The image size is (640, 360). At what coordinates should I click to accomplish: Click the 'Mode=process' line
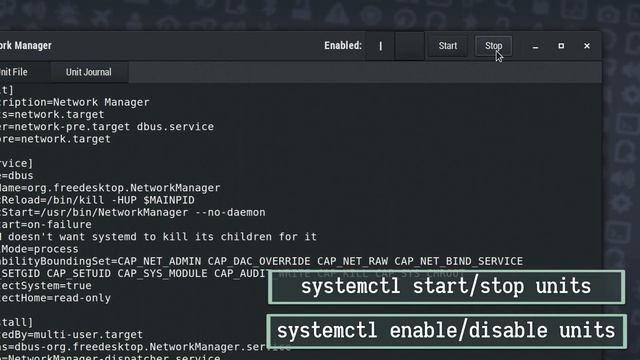tap(39, 249)
